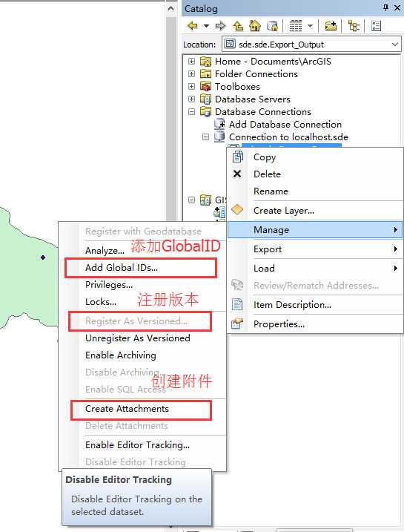The image size is (404, 532).
Task: Click the Database Connections folder icon
Action: [x=205, y=111]
